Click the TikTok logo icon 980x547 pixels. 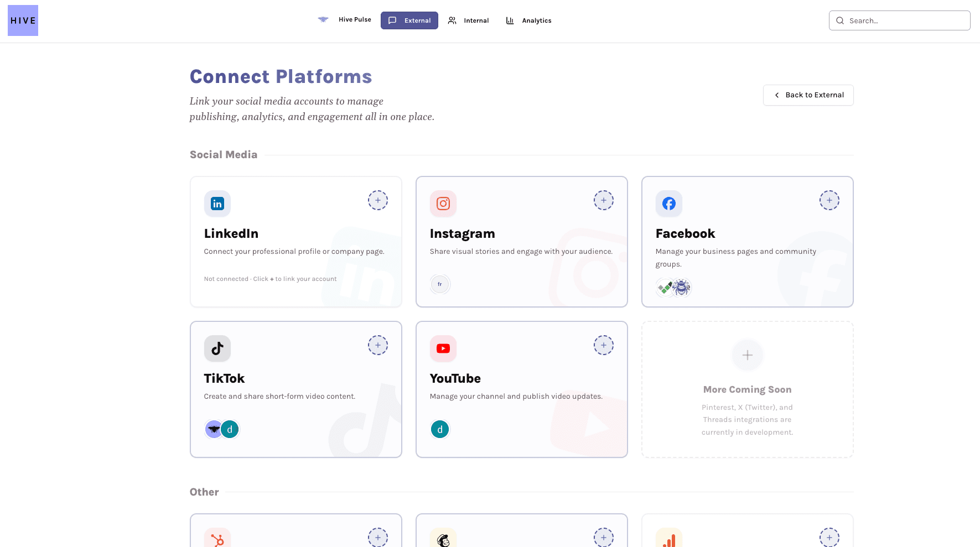pos(217,348)
